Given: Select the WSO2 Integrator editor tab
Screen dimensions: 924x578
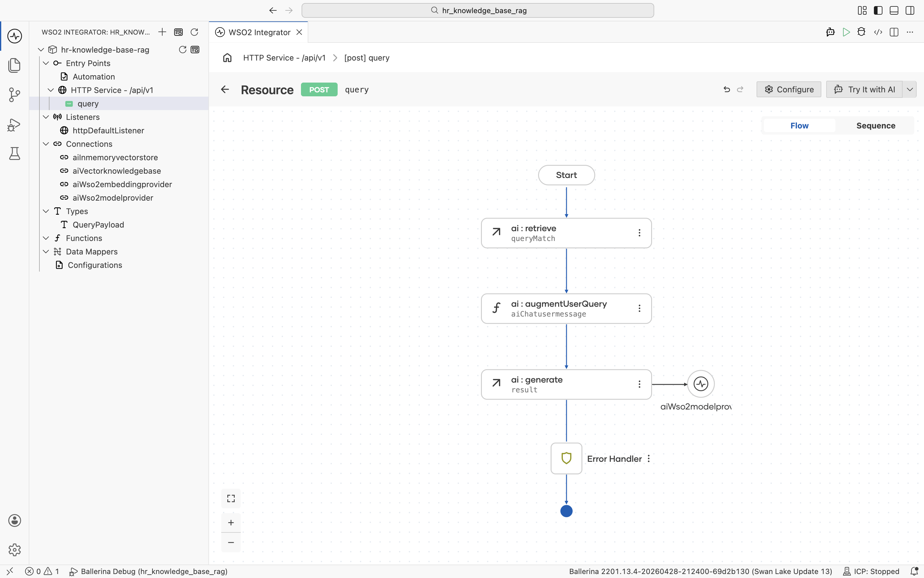Looking at the screenshot, I should tap(259, 32).
